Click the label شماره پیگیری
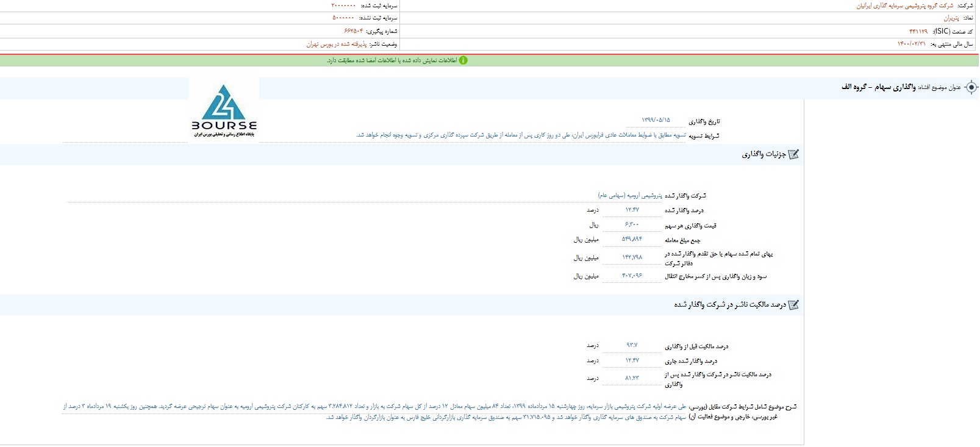 pos(382,31)
